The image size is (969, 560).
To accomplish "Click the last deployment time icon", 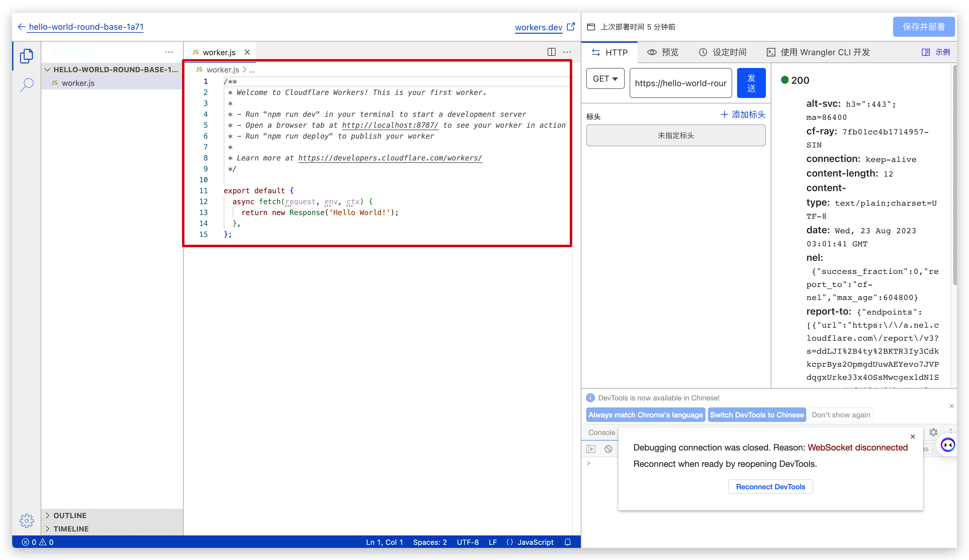I will pyautogui.click(x=591, y=27).
